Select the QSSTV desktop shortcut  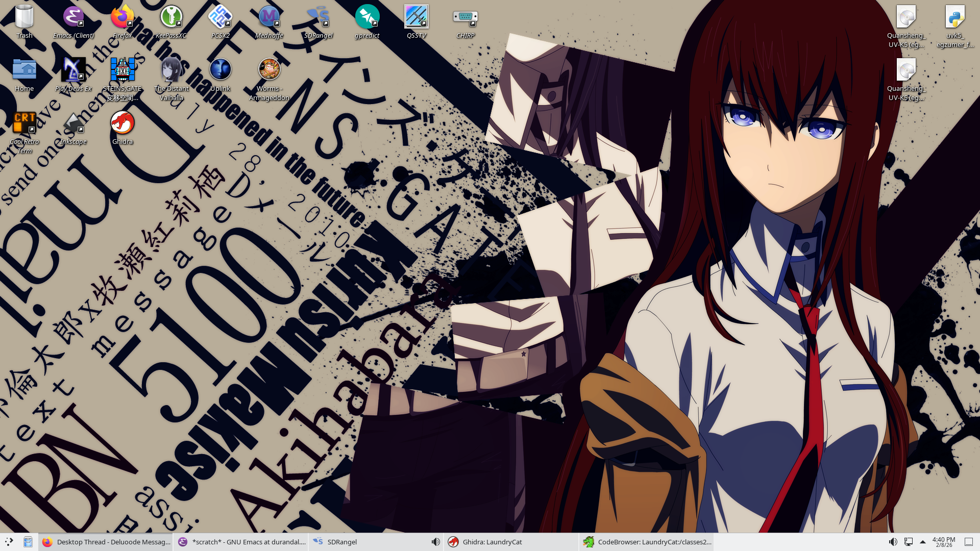point(416,22)
